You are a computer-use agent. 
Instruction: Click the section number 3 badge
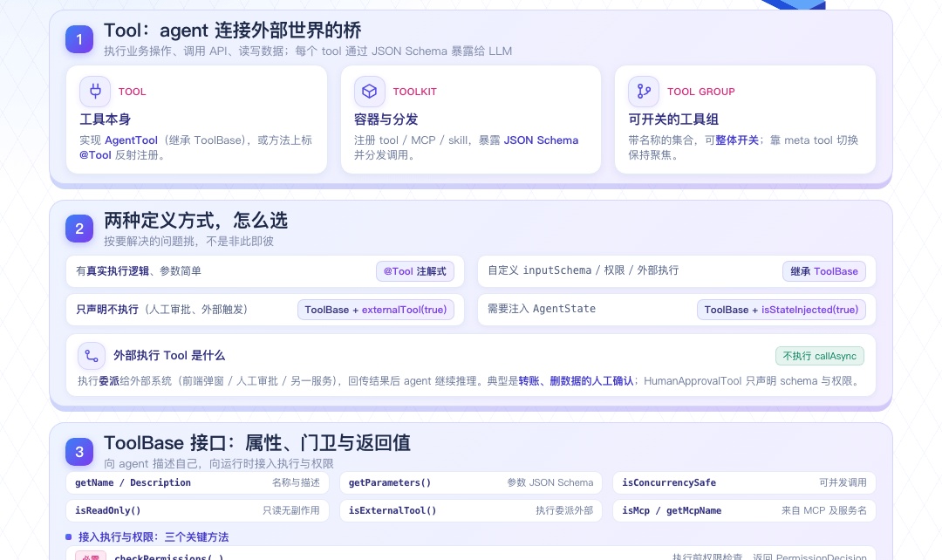point(79,452)
